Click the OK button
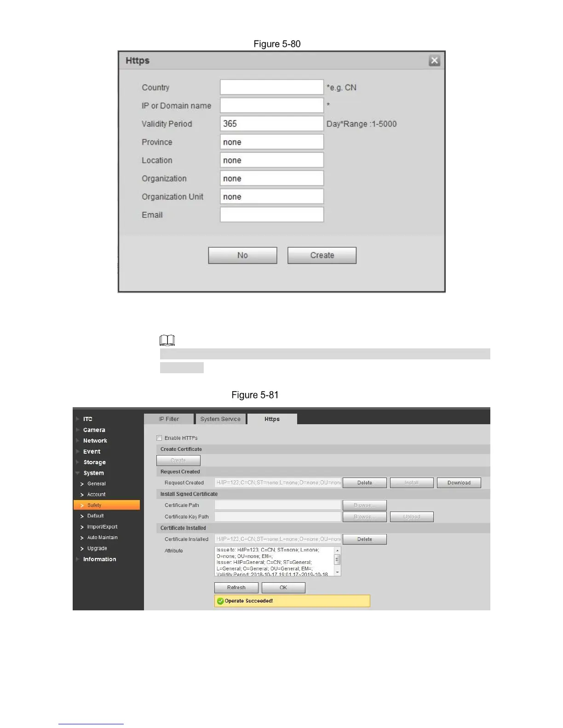The image size is (563, 728). point(283,587)
